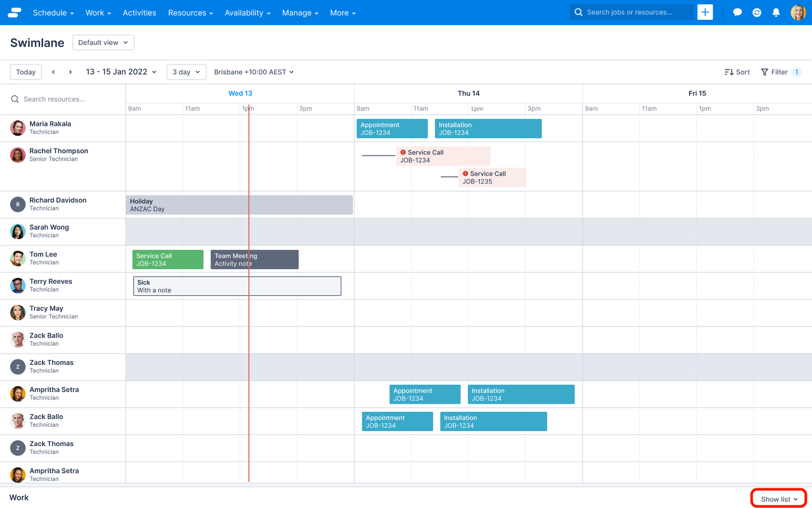
Task: Click the sync status icon in the header
Action: tap(757, 12)
